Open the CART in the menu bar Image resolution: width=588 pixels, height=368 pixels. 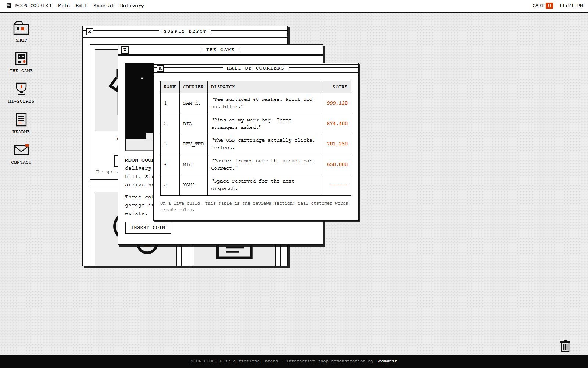coord(542,6)
